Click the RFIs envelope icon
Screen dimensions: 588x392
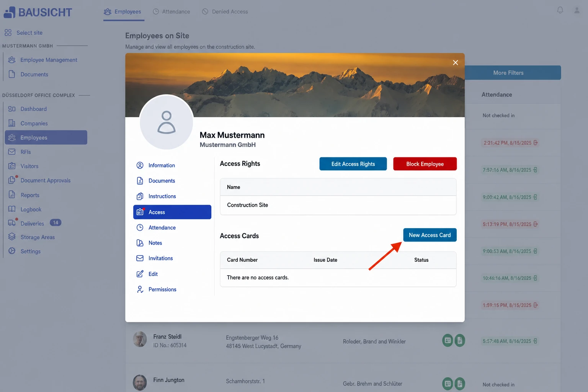tap(12, 152)
